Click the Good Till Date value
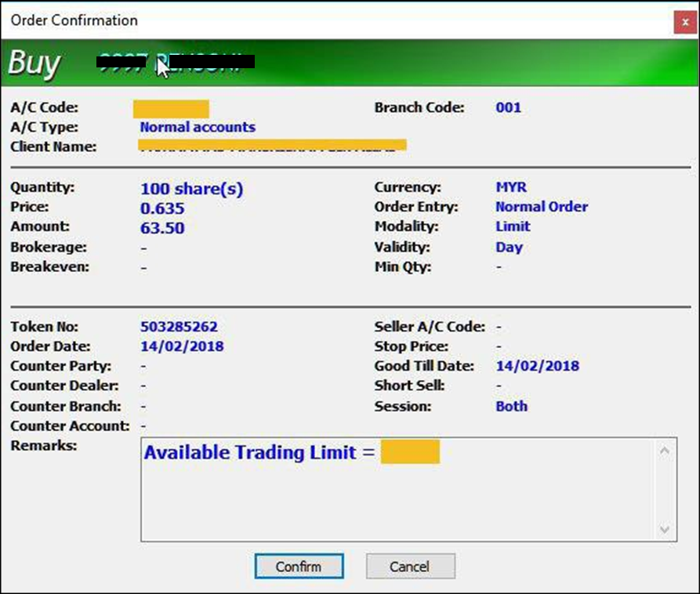The image size is (700, 594). (537, 366)
